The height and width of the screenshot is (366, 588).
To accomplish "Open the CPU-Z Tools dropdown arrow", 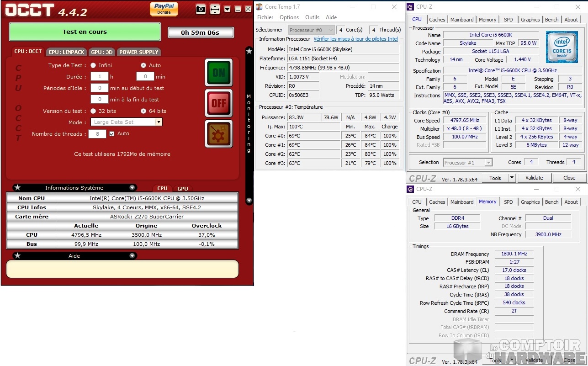I will coord(512,178).
